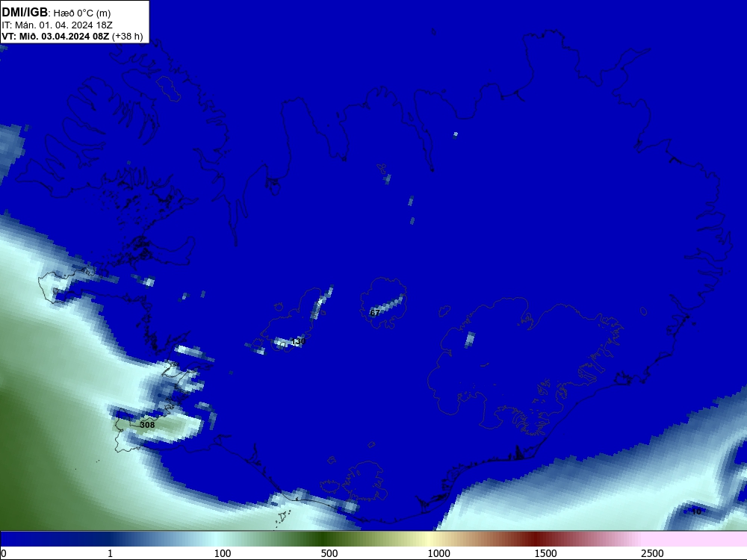The width and height of the screenshot is (747, 560).
Task: Click the colorbar tick label '2500'
Action: tap(652, 553)
